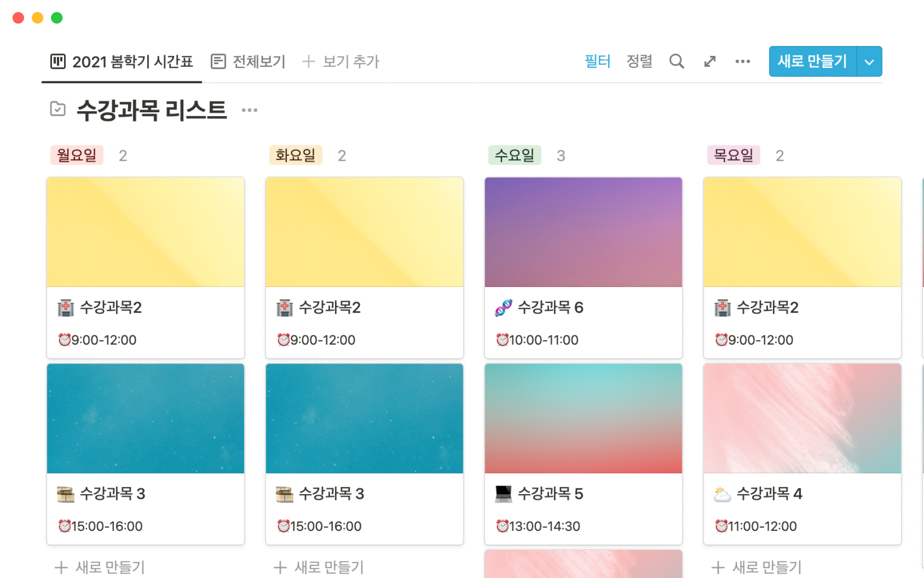
Task: Click the DNA icon on 수강과목 6
Action: (x=503, y=307)
